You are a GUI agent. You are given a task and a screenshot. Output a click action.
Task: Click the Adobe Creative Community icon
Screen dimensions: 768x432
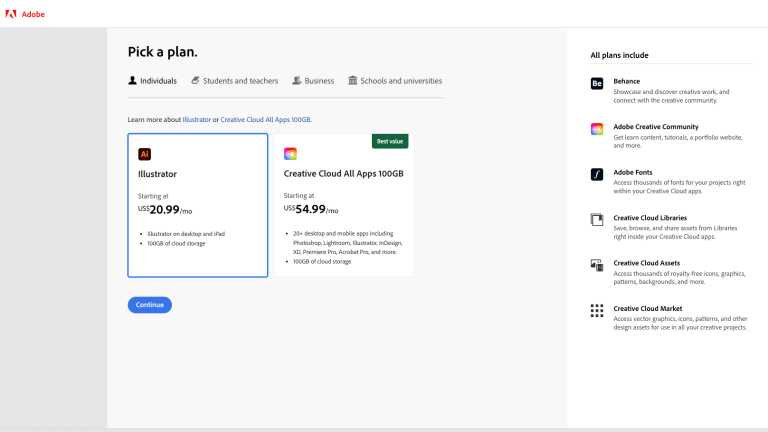pyautogui.click(x=597, y=130)
